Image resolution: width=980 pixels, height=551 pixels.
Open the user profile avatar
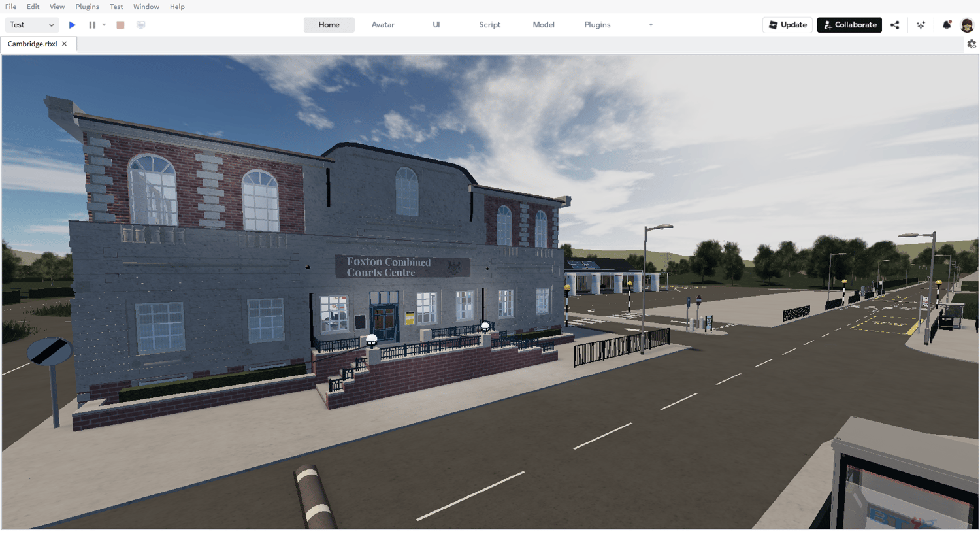click(x=968, y=25)
